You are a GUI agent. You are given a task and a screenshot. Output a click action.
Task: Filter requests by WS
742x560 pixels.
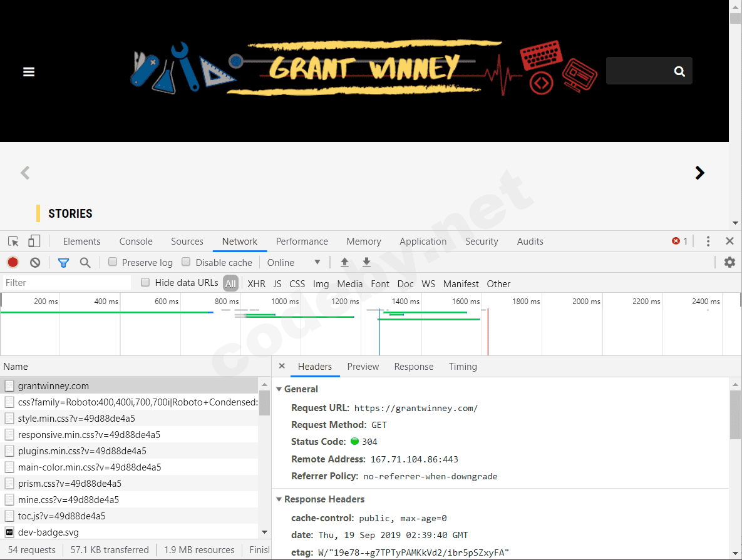(428, 284)
